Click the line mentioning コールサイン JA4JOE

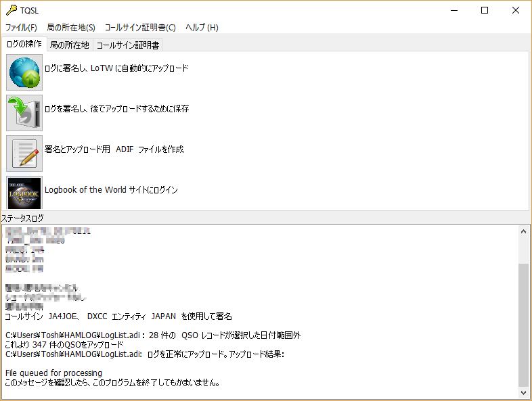pos(118,316)
